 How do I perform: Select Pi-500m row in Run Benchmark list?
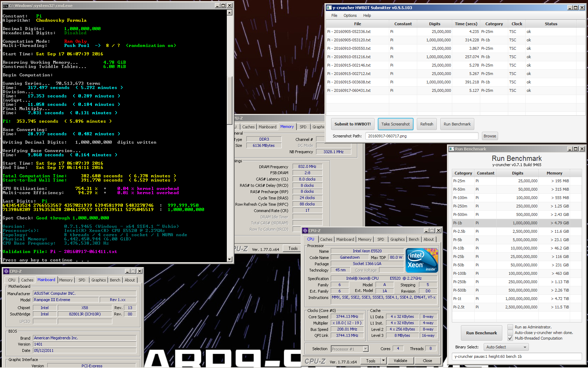[x=517, y=214]
